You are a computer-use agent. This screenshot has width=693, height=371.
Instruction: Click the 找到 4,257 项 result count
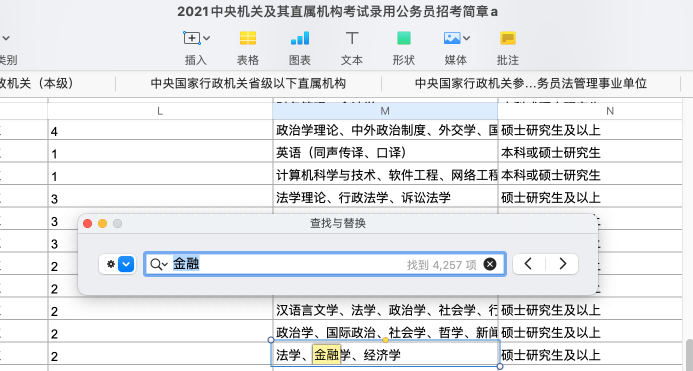(442, 265)
